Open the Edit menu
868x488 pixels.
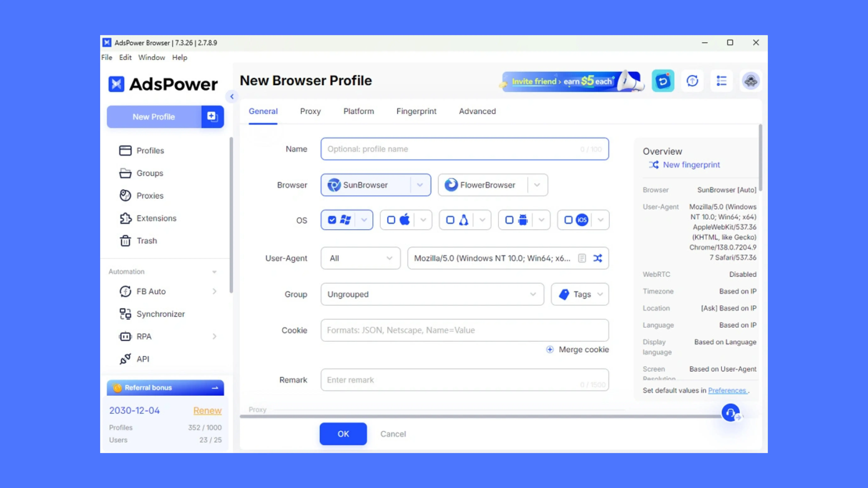coord(125,58)
